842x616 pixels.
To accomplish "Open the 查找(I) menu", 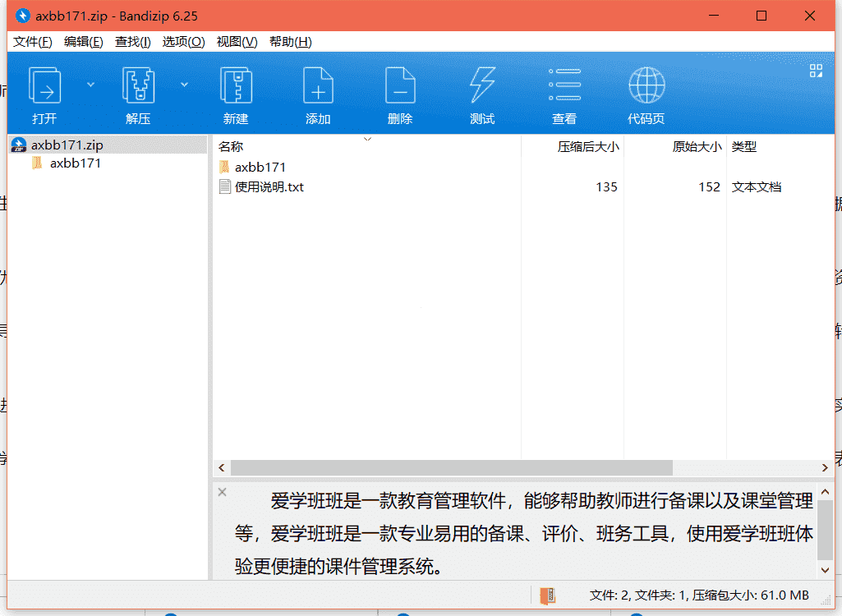I will pos(132,42).
